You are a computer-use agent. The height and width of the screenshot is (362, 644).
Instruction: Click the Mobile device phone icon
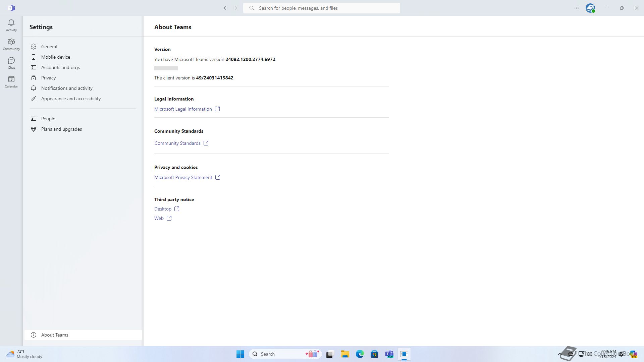[x=34, y=57]
